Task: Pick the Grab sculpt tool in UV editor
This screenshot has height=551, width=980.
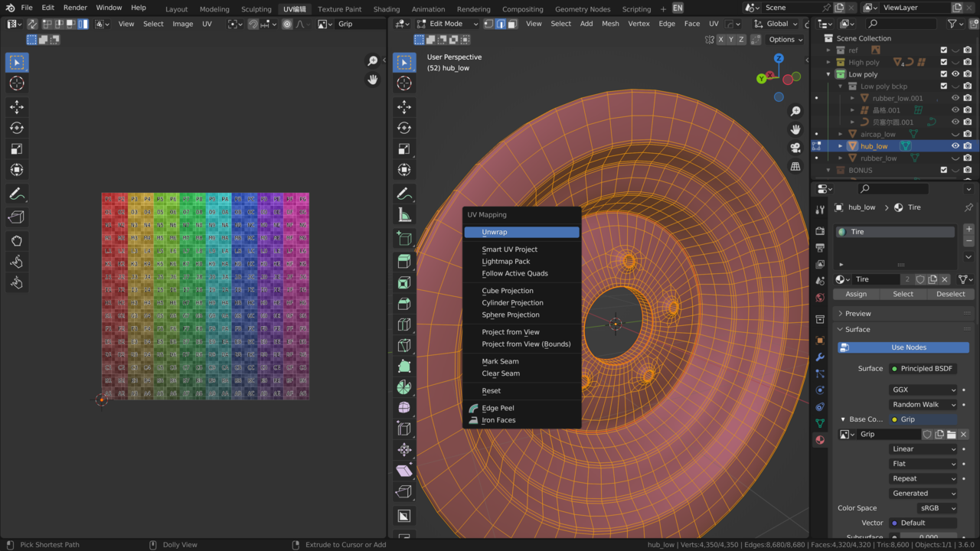Action: pos(17,240)
